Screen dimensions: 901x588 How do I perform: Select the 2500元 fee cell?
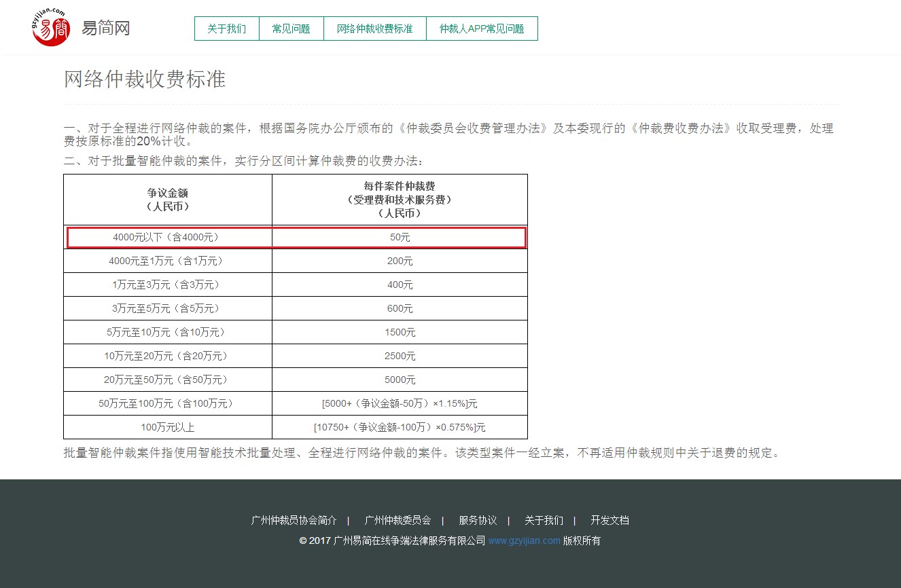(400, 356)
